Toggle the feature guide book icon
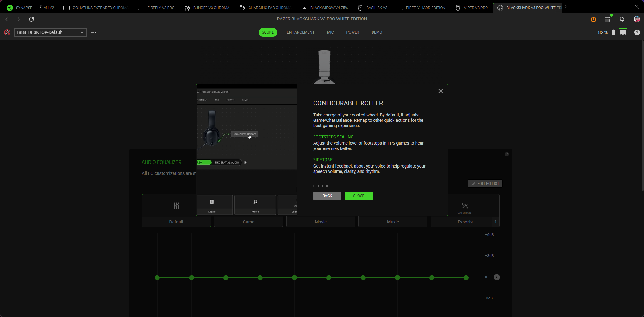The width and height of the screenshot is (644, 317). click(623, 32)
